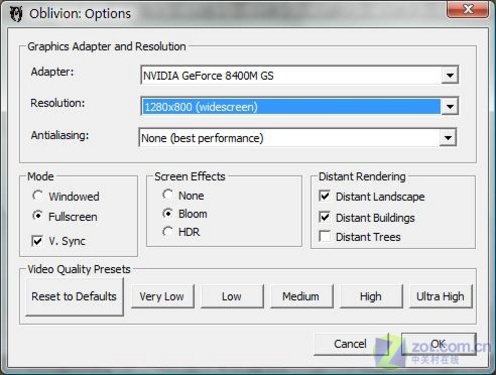
Task: Click the Graphics Adapter and Resolution heading
Action: coord(107,46)
